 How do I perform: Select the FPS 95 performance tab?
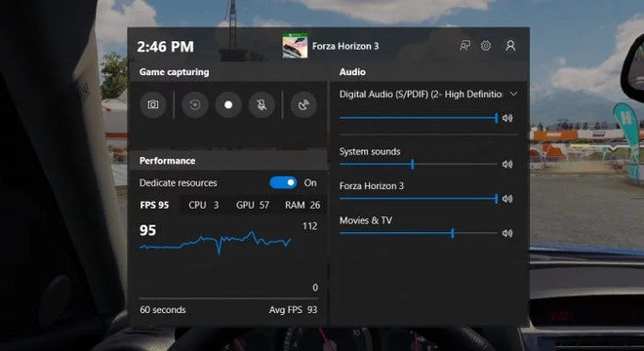(x=154, y=205)
